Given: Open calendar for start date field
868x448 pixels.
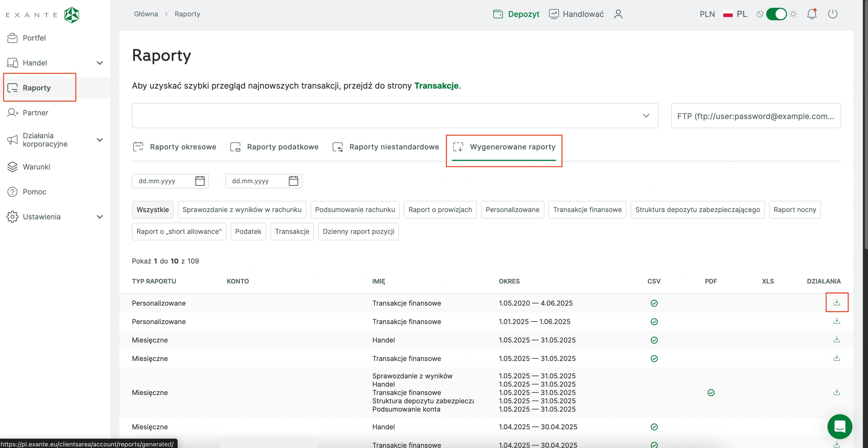Looking at the screenshot, I should (x=200, y=181).
